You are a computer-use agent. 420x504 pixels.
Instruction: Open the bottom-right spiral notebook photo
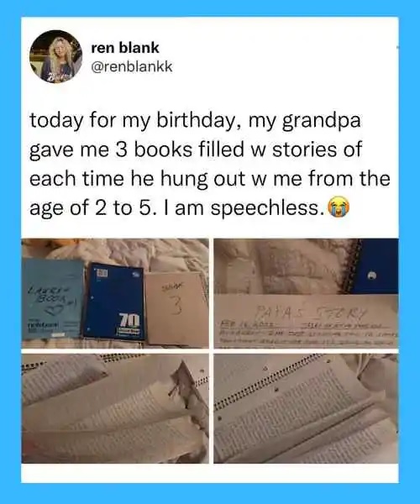[306, 408]
